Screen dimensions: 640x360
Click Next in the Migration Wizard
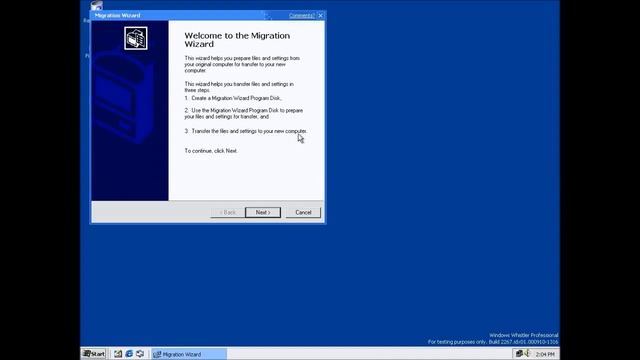(x=263, y=212)
